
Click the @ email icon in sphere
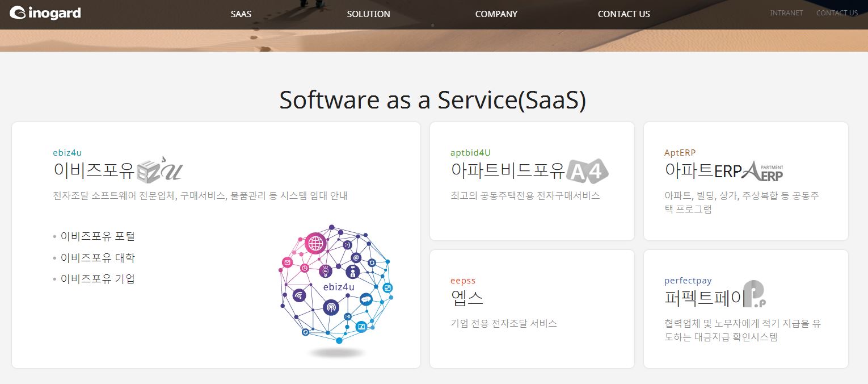356,257
